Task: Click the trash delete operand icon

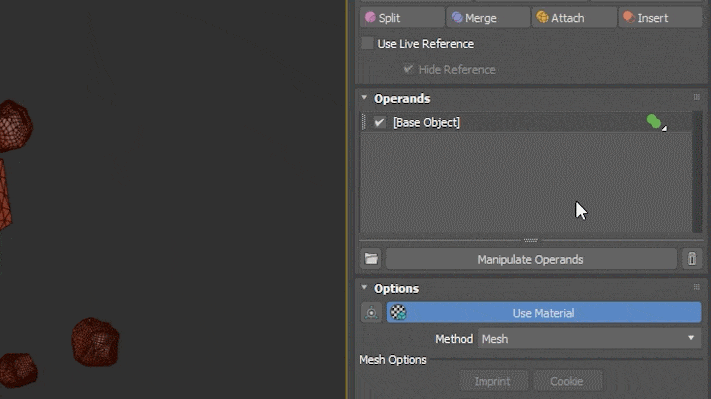Action: 692,259
